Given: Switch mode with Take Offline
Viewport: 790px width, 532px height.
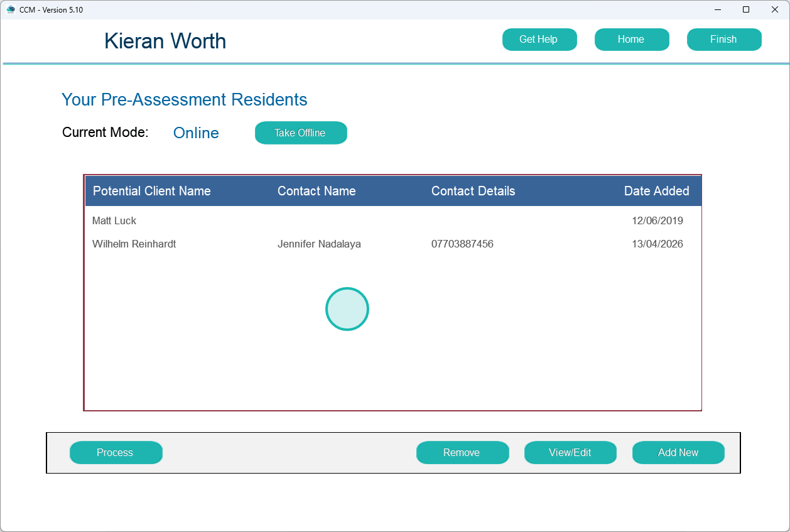Looking at the screenshot, I should pos(300,133).
